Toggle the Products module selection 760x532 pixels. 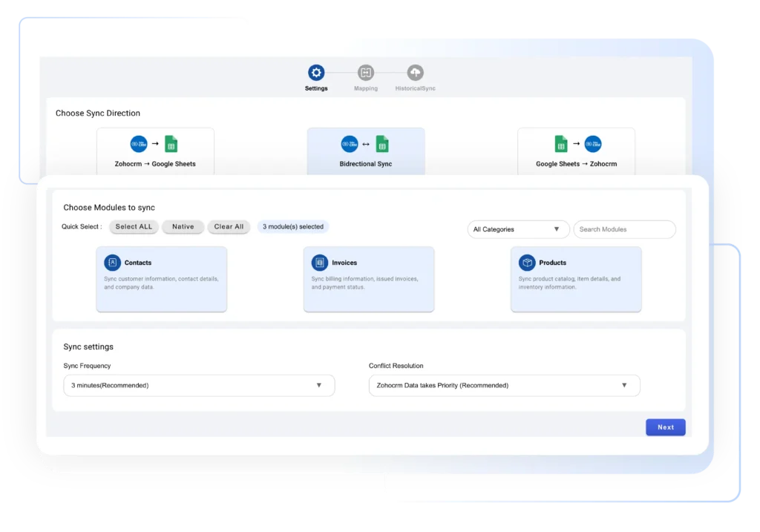[x=576, y=279]
